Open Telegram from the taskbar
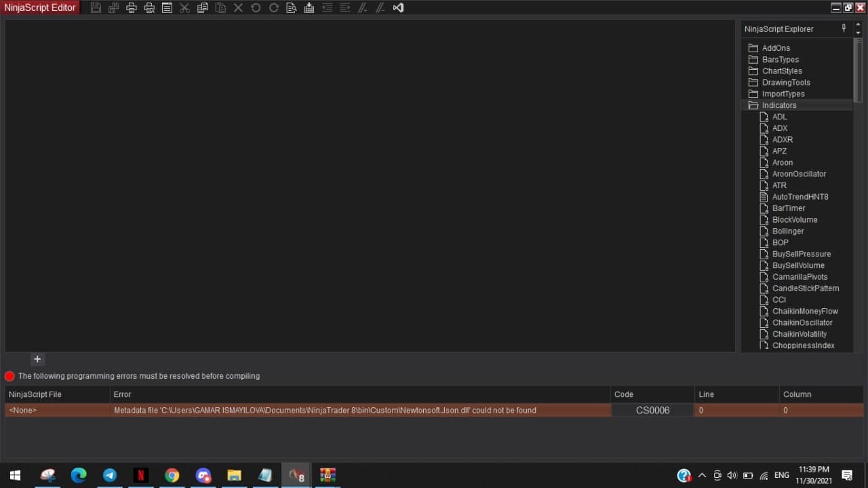 [x=110, y=475]
